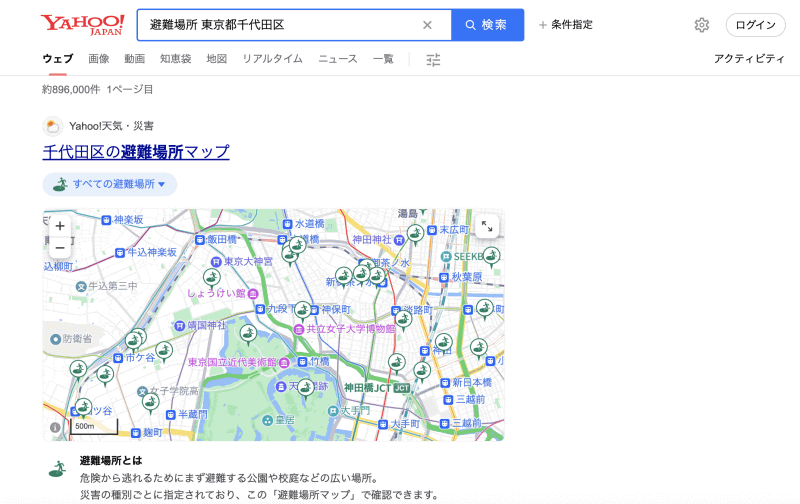Viewport: 800px width, 504px height.
Task: Click the blue 検索 search button
Action: (487, 25)
